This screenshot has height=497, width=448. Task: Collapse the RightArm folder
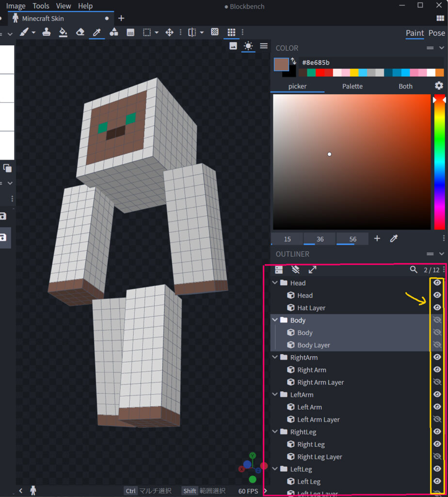click(x=275, y=358)
